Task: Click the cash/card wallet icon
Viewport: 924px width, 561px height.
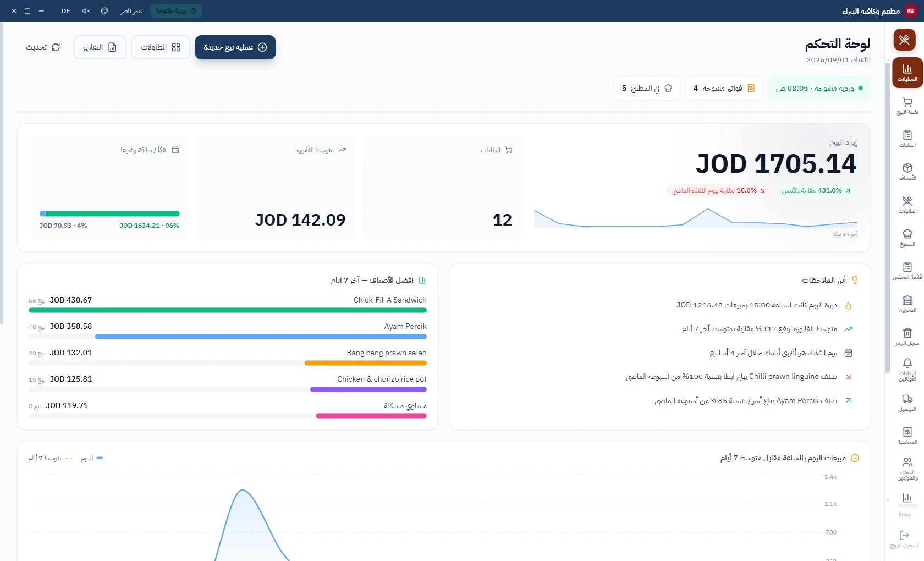Action: tap(175, 150)
